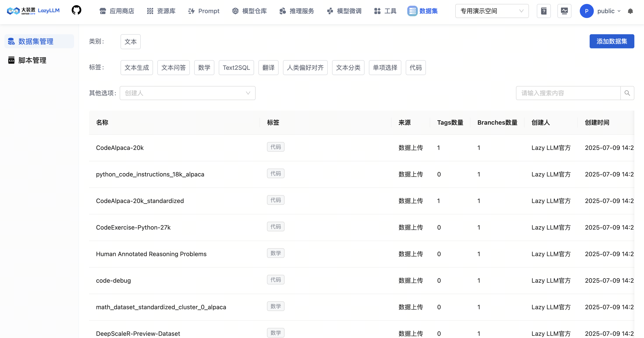Viewport: 644px width, 338px height.
Task: Toggle the 文本 category filter
Action: tap(130, 41)
